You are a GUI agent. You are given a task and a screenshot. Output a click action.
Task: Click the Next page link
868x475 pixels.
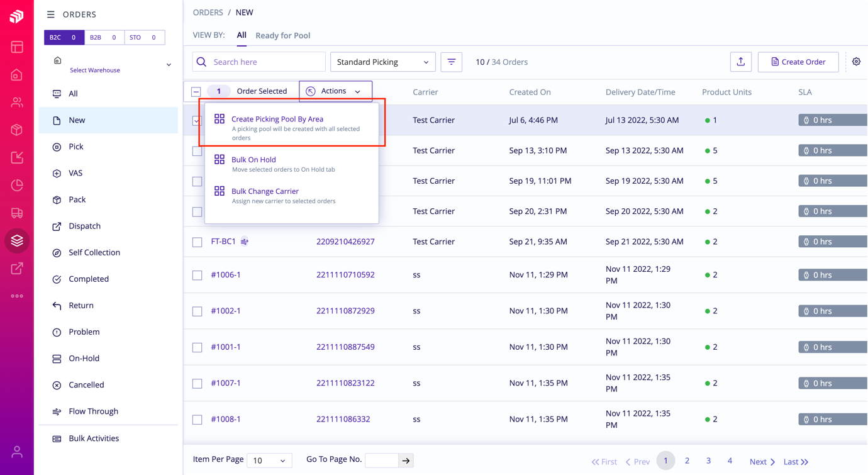pos(762,462)
